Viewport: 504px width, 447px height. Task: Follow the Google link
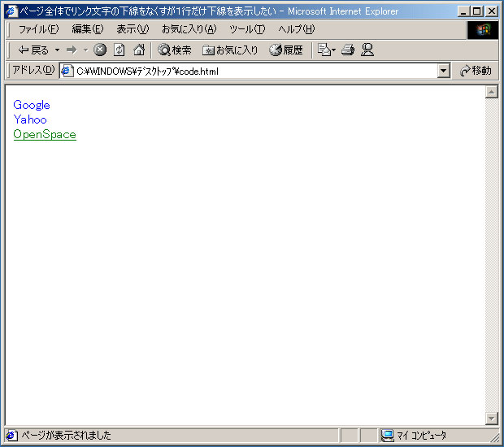(x=32, y=105)
